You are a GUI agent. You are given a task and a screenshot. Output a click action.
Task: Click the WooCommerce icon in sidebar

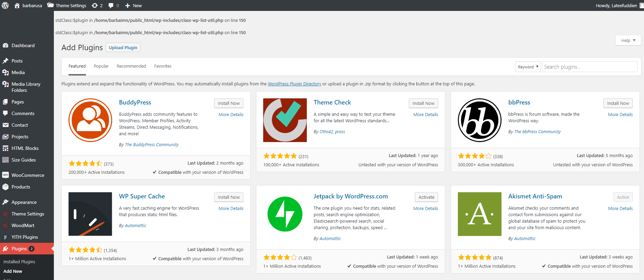pyautogui.click(x=5, y=175)
